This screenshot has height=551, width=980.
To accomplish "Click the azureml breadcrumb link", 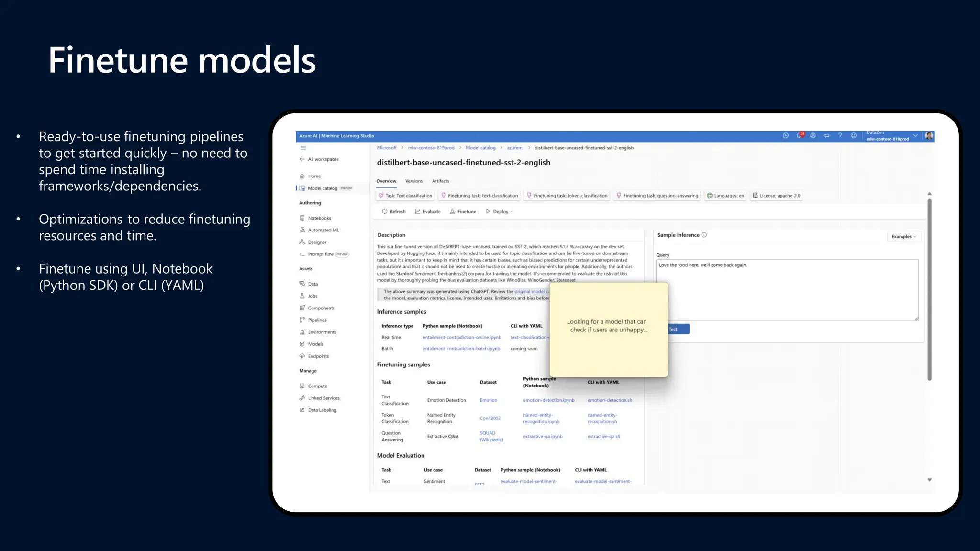I will click(x=515, y=148).
